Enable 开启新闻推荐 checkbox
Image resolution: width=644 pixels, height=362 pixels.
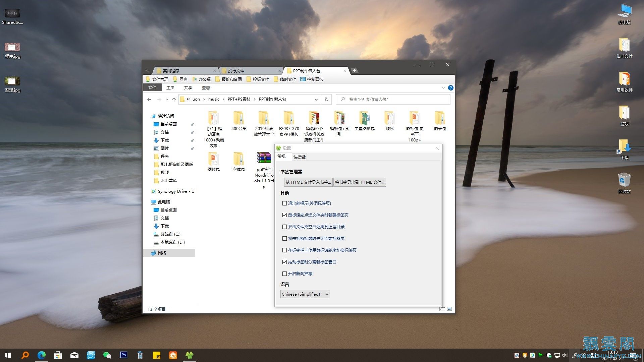(284, 274)
